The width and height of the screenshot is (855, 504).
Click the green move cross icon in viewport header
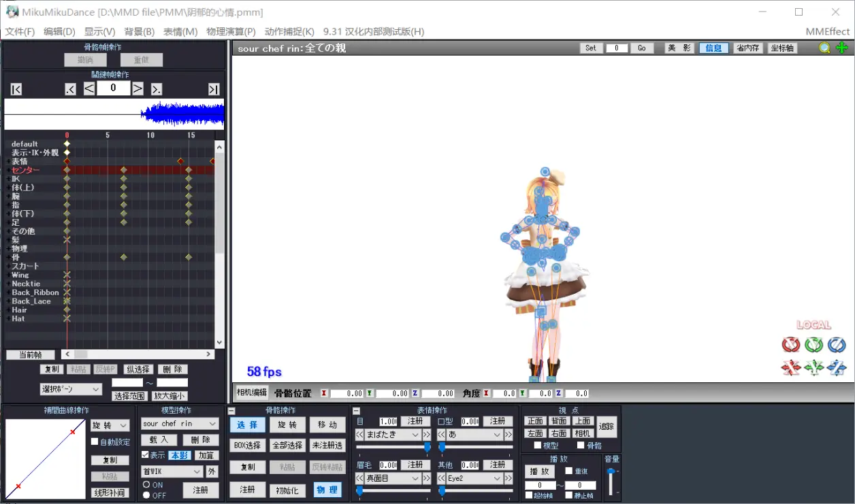[x=841, y=48]
